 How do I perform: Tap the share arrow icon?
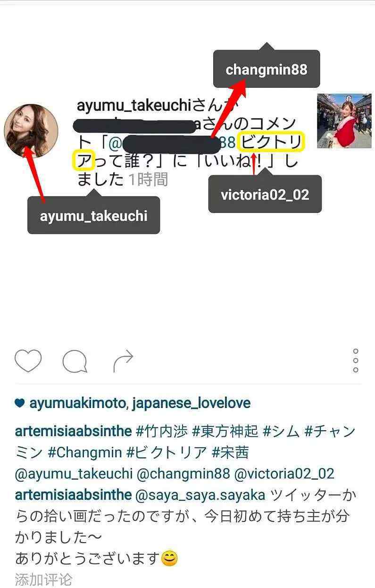124,362
